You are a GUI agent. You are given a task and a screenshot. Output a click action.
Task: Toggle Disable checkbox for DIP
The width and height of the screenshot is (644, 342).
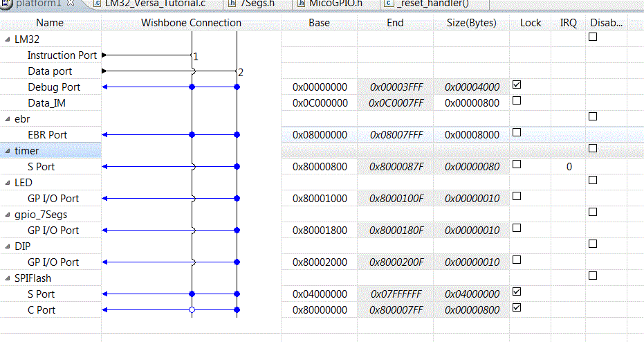point(593,244)
